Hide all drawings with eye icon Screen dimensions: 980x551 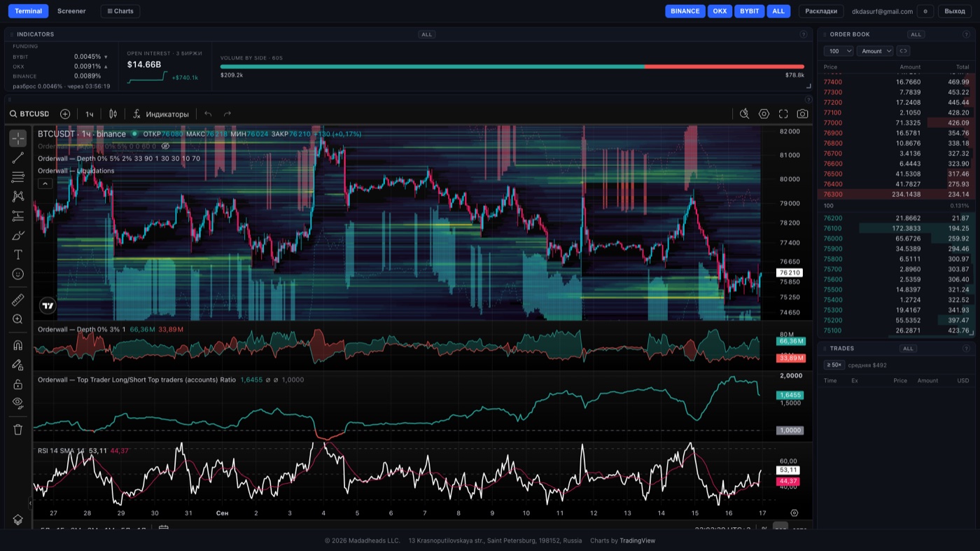click(18, 403)
